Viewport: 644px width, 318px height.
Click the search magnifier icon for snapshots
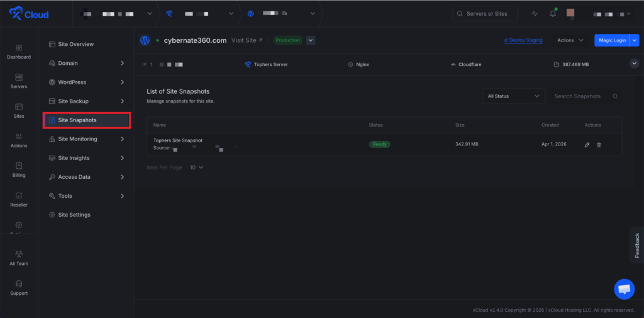[615, 96]
